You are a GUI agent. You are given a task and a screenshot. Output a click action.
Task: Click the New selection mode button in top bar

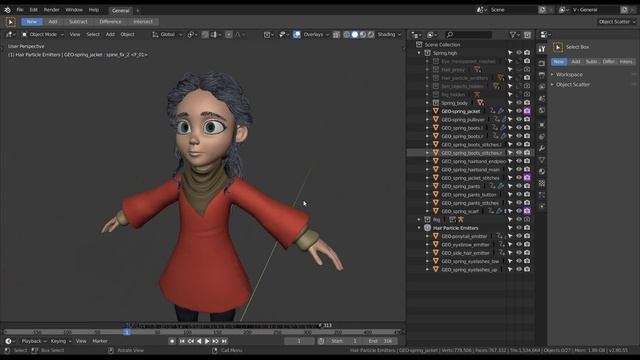pos(32,22)
